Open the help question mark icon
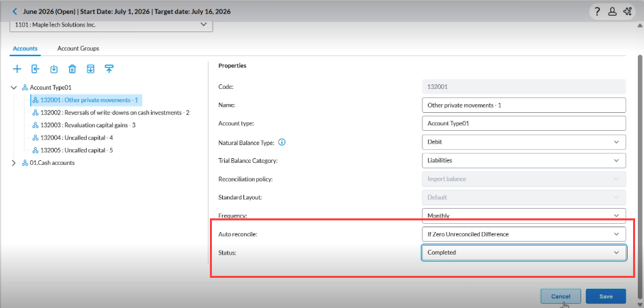644x308 pixels. click(598, 12)
